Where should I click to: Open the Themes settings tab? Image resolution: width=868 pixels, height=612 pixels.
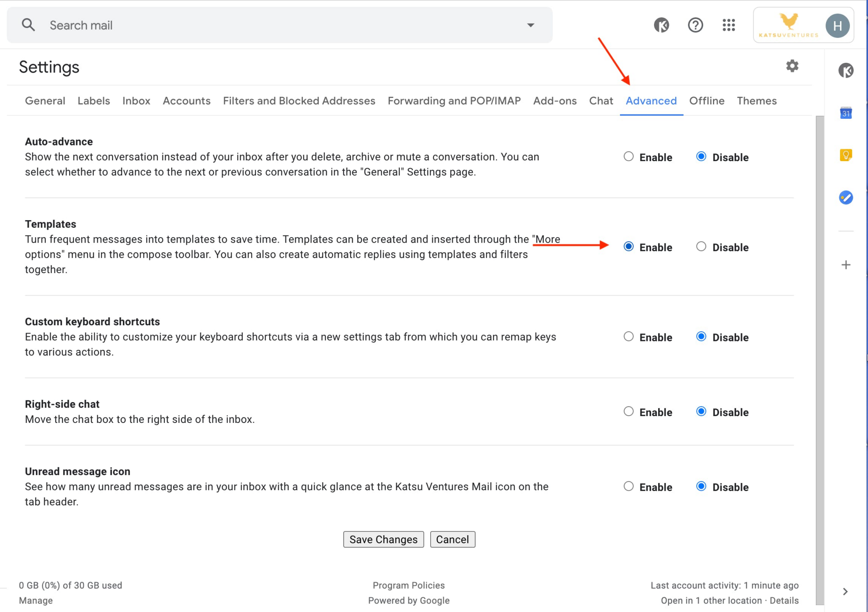[756, 101]
